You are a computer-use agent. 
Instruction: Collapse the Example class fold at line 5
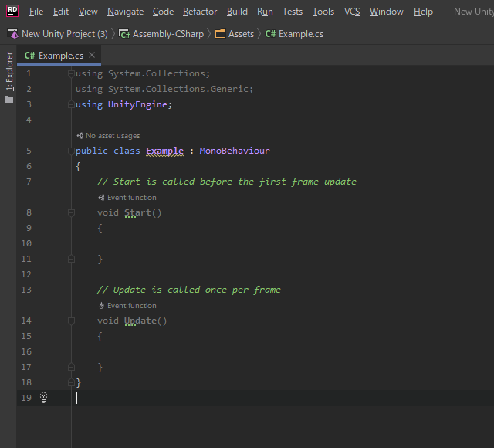coord(71,151)
